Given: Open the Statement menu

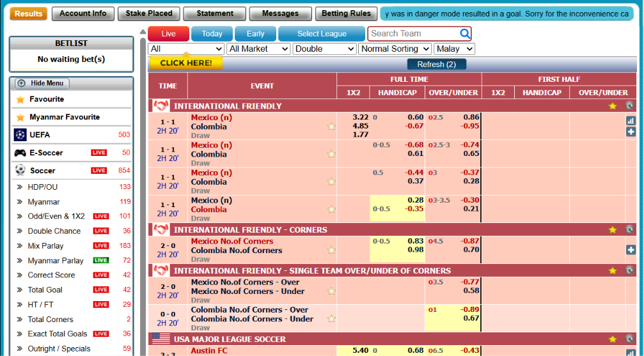Looking at the screenshot, I should tap(215, 13).
